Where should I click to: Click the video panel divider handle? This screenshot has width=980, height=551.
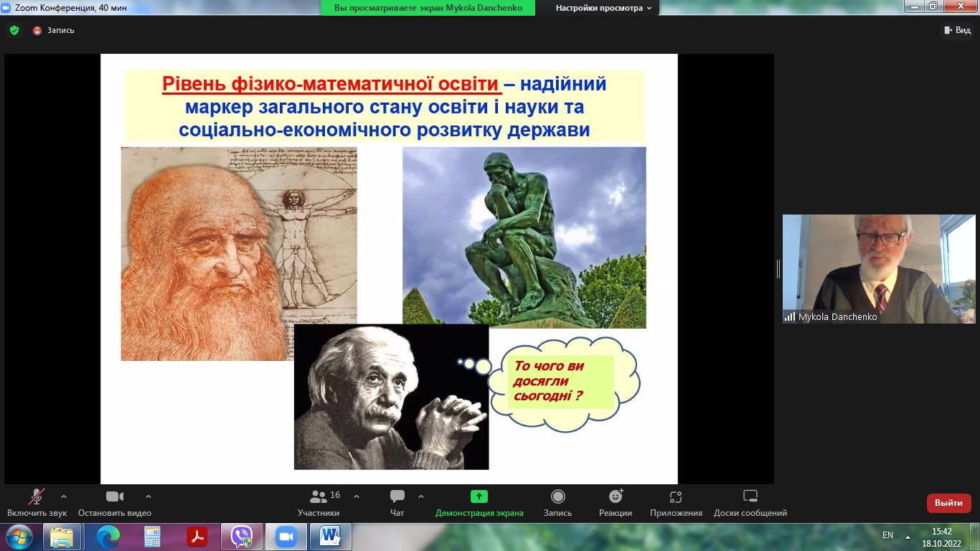778,268
